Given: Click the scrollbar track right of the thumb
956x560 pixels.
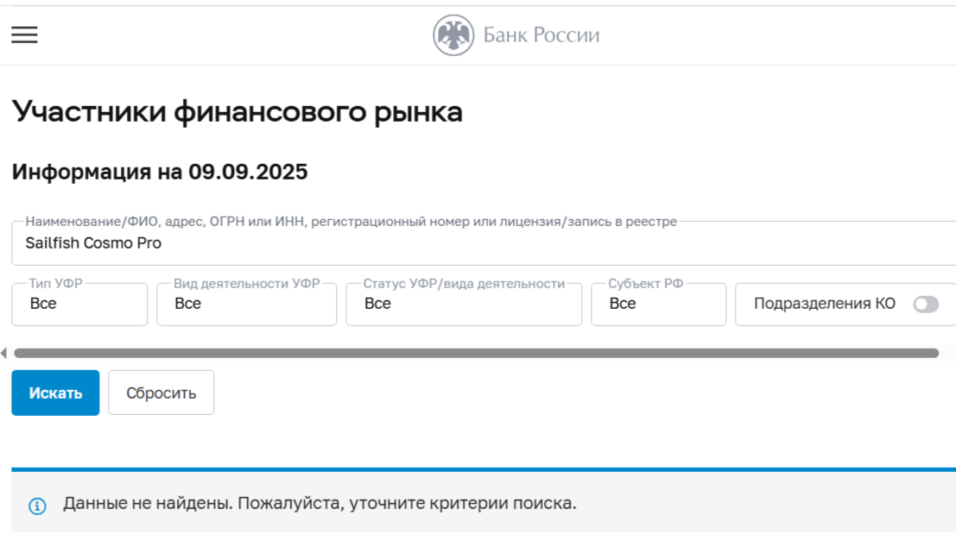Looking at the screenshot, I should pos(947,353).
